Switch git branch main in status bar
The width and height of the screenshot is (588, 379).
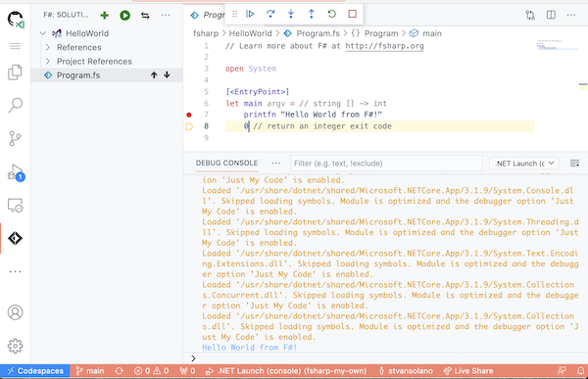(90, 371)
